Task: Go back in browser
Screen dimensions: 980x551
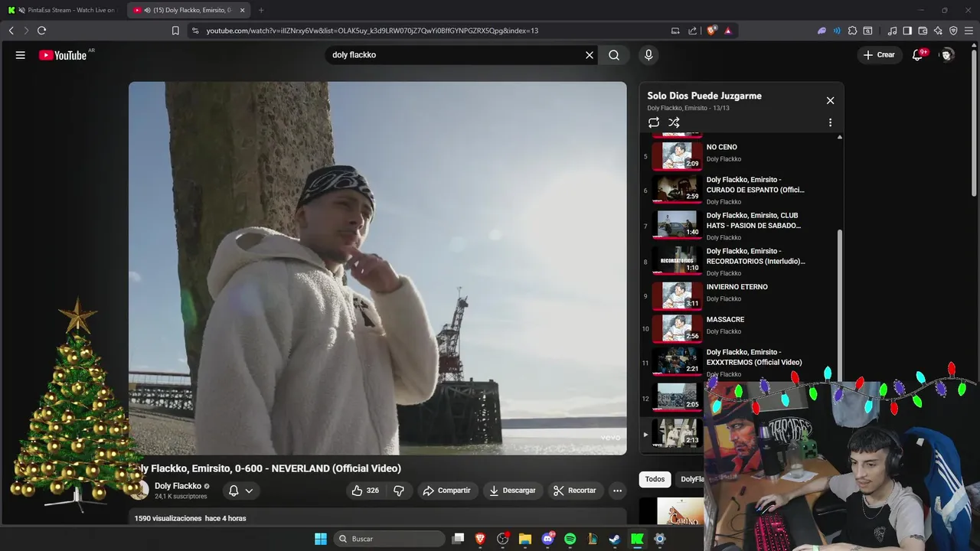Action: click(11, 31)
